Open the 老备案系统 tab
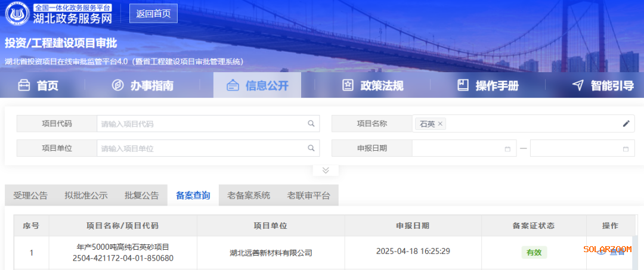This screenshot has width=644, height=270. (x=249, y=195)
